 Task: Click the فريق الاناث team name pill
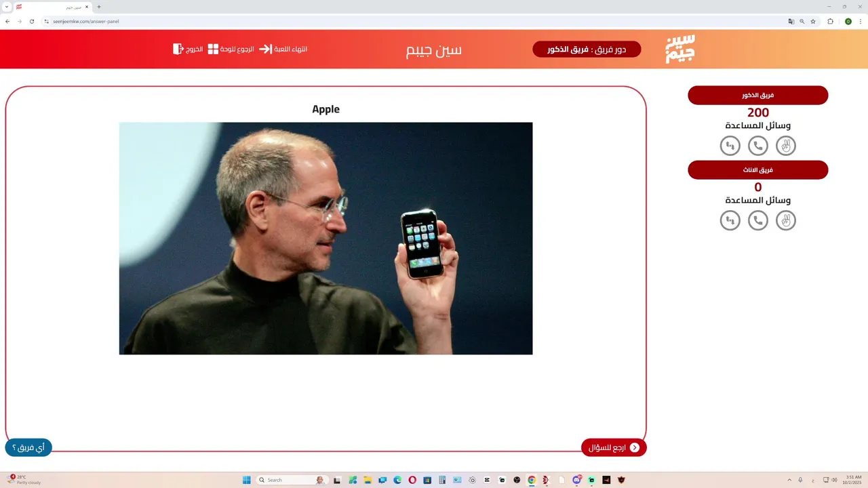pos(758,170)
